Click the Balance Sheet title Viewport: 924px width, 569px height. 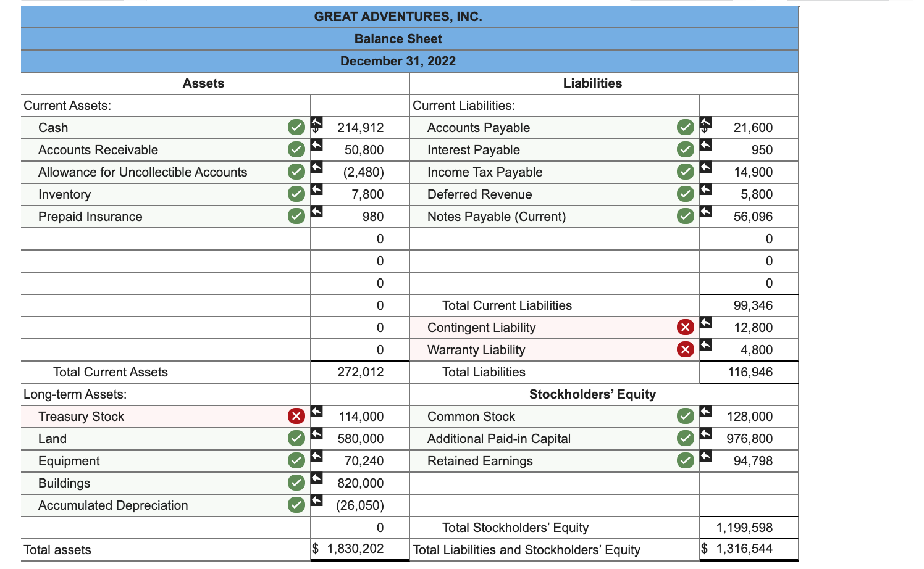(x=398, y=39)
